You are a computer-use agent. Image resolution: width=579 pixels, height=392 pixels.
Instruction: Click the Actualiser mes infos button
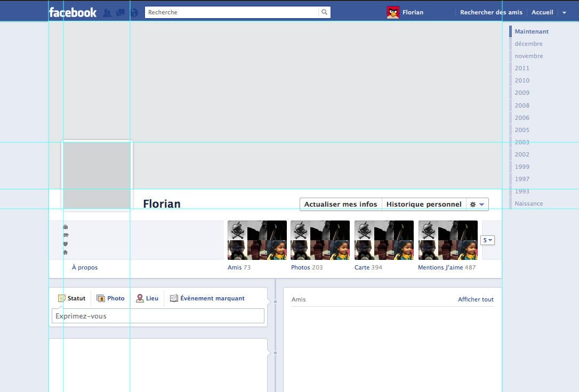340,204
